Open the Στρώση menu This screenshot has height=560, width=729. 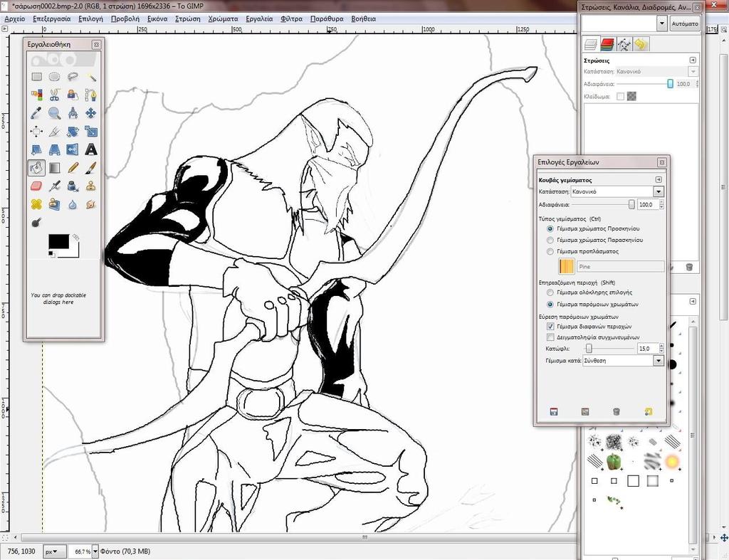[187, 19]
